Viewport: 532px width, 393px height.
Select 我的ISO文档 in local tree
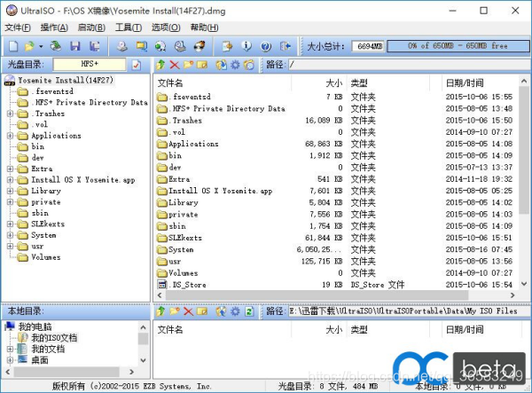click(54, 338)
